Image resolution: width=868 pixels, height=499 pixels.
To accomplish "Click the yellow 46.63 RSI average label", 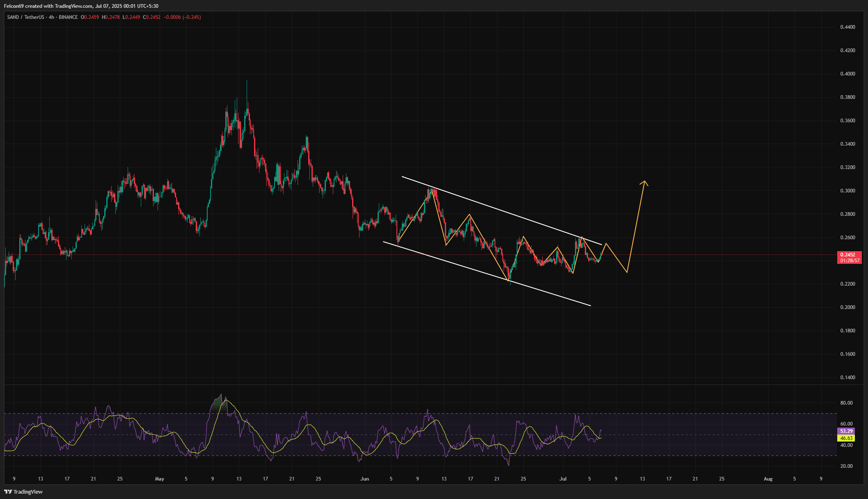I will tap(846, 438).
